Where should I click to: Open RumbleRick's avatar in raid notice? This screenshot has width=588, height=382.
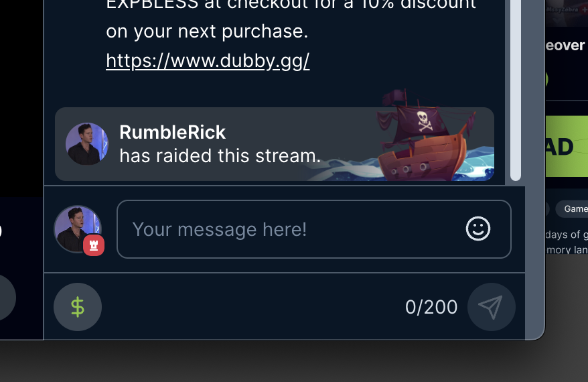87,143
